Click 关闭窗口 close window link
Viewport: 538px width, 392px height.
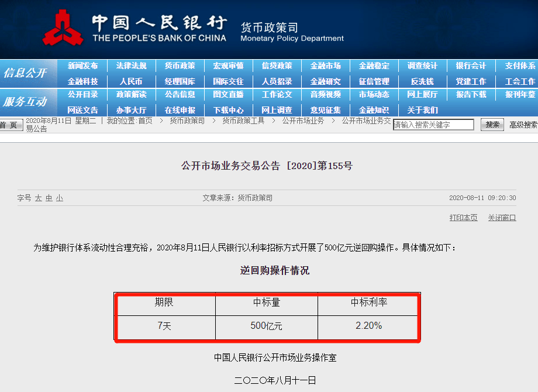point(502,218)
